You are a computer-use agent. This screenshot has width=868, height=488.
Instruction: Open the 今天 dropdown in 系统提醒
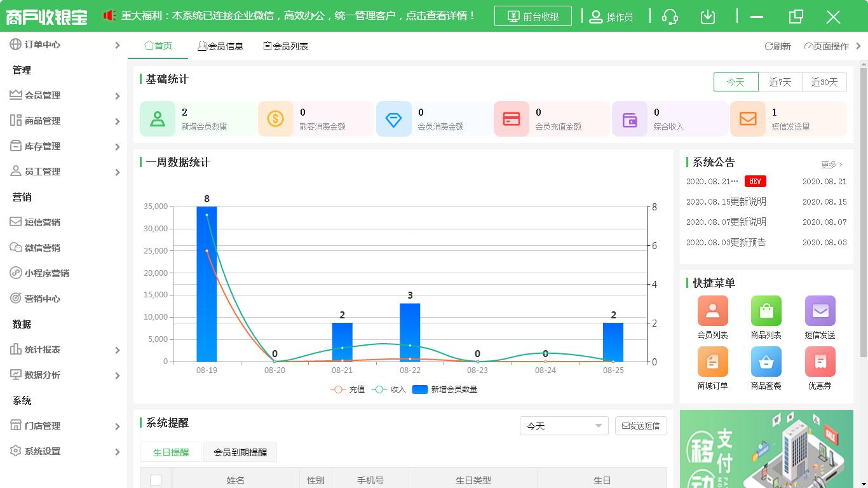(564, 426)
